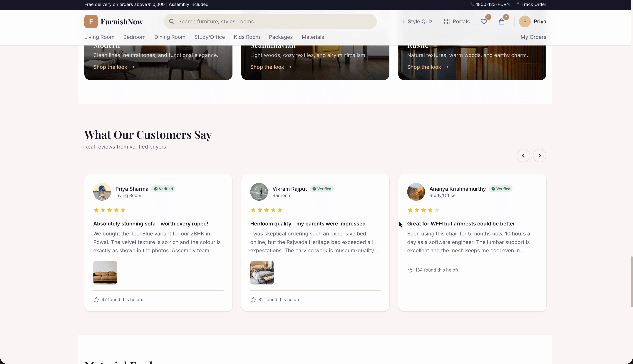Open the wishlist heart icon

pyautogui.click(x=484, y=21)
